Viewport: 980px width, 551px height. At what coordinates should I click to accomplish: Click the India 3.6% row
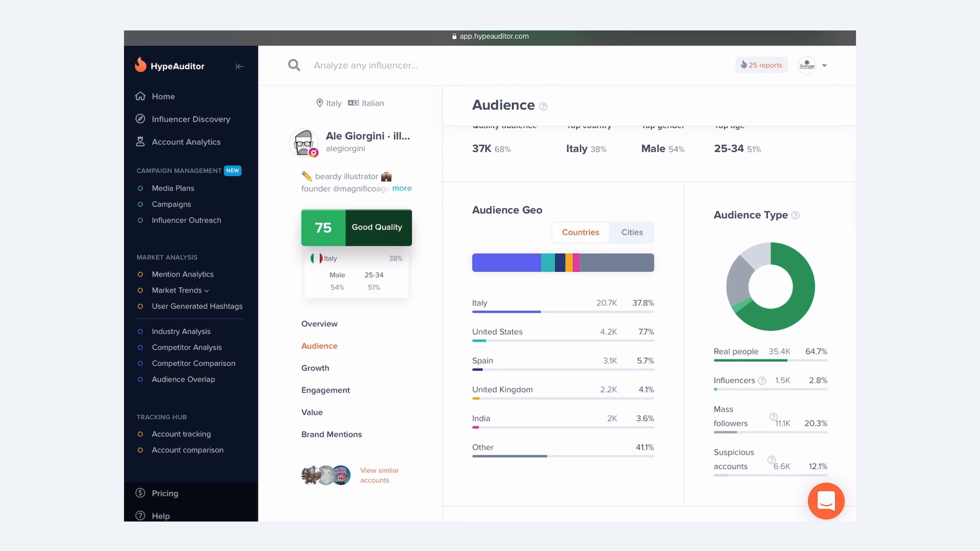(x=563, y=421)
